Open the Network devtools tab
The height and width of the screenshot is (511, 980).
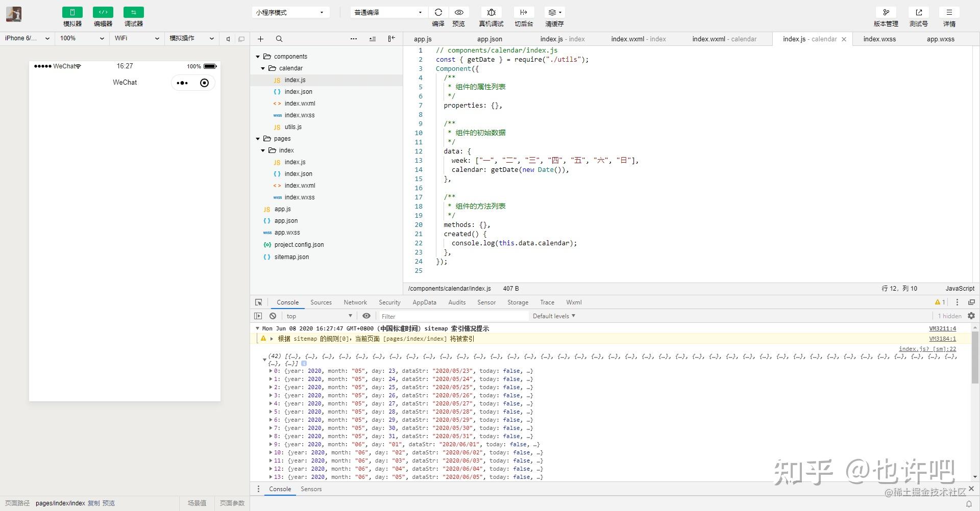[x=355, y=302]
